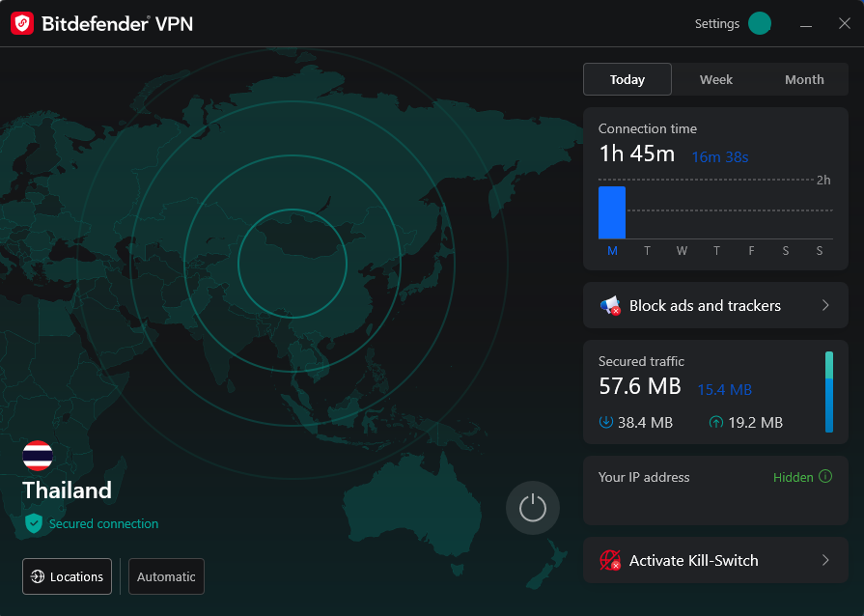864x616 pixels.
Task: Open Block ads and trackers
Action: coord(715,305)
